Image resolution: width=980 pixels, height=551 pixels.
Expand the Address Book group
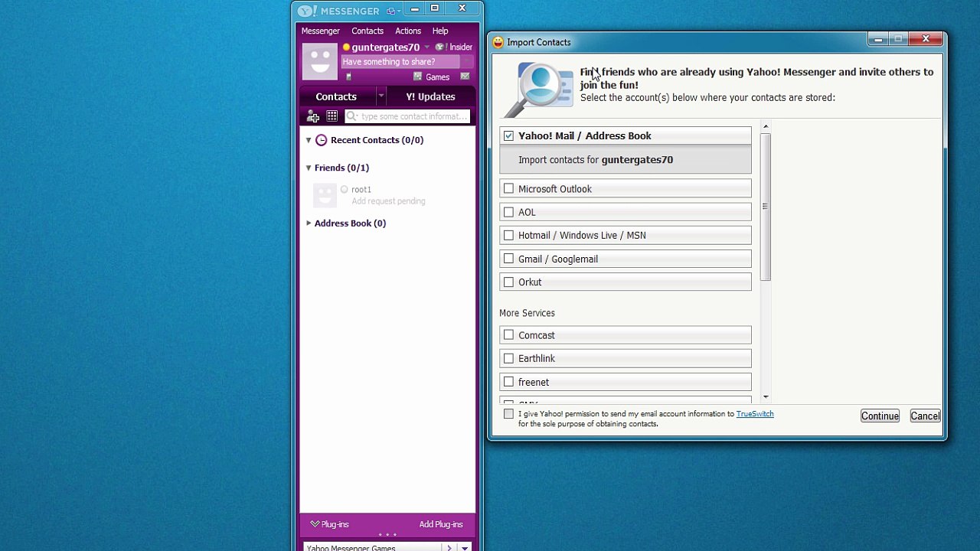(309, 223)
